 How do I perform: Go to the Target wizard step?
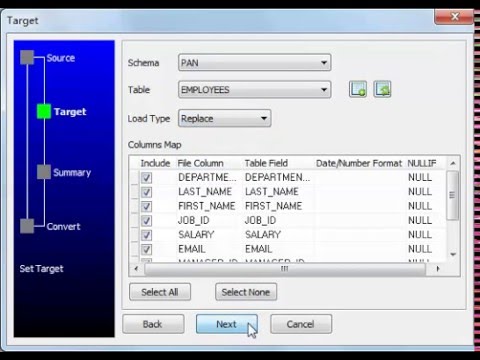(70, 111)
